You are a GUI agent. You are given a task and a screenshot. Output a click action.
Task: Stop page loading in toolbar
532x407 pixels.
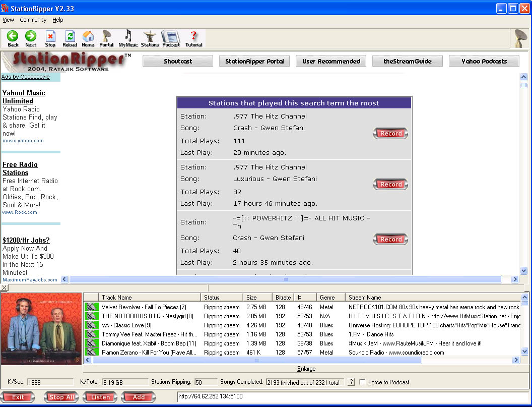coord(50,38)
